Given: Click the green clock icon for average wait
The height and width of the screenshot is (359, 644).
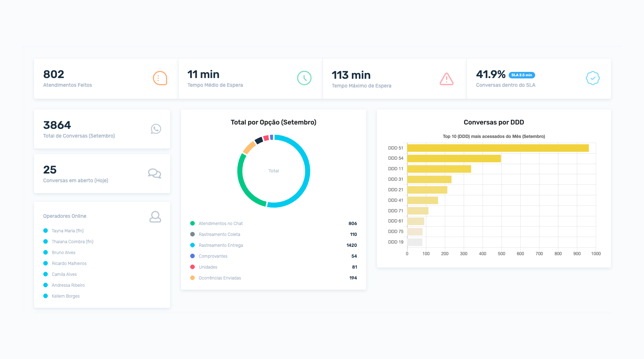Looking at the screenshot, I should 304,78.
